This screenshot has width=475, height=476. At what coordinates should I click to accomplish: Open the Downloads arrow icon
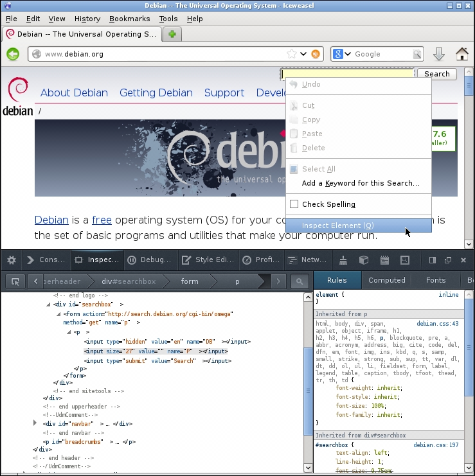tap(438, 54)
